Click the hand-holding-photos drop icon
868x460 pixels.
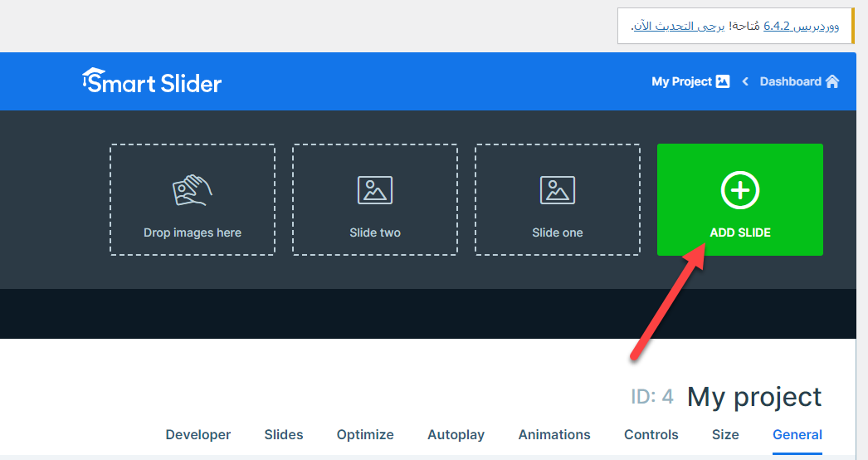(x=192, y=190)
